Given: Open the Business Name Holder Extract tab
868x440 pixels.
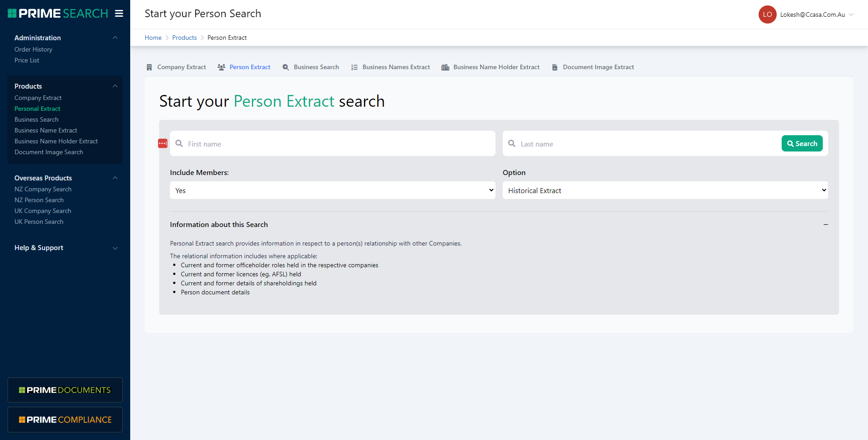Looking at the screenshot, I should (x=491, y=67).
